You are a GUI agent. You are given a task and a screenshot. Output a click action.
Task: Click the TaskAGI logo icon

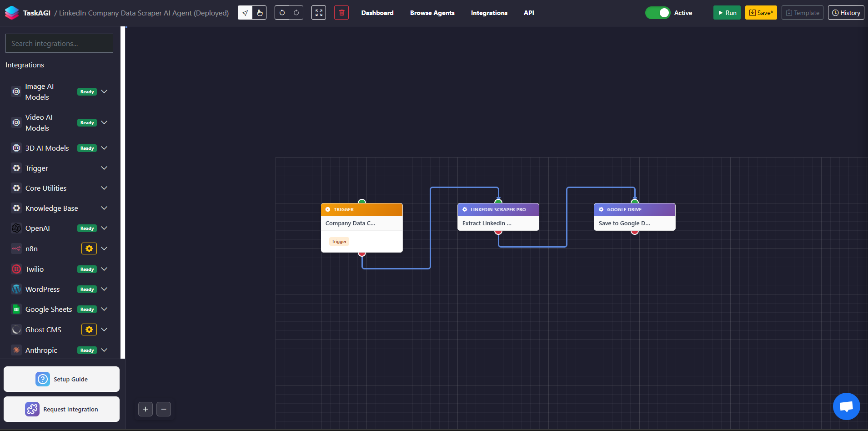point(12,13)
